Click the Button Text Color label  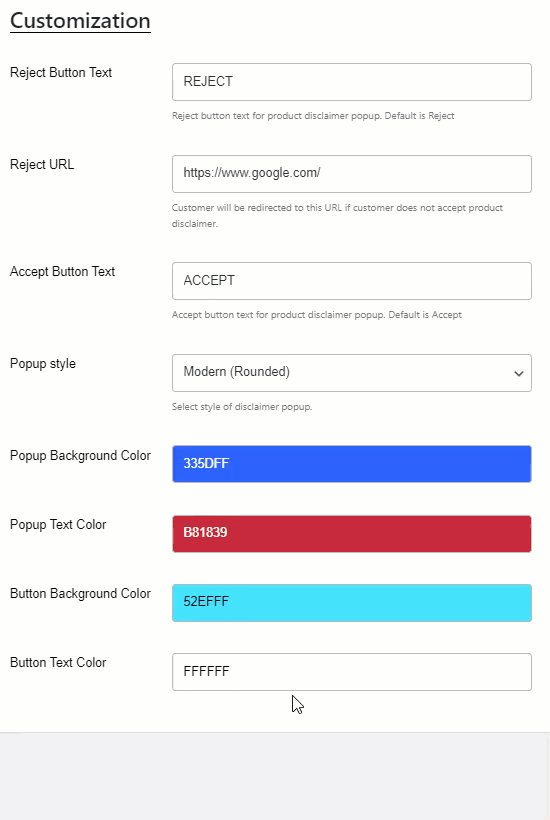58,663
